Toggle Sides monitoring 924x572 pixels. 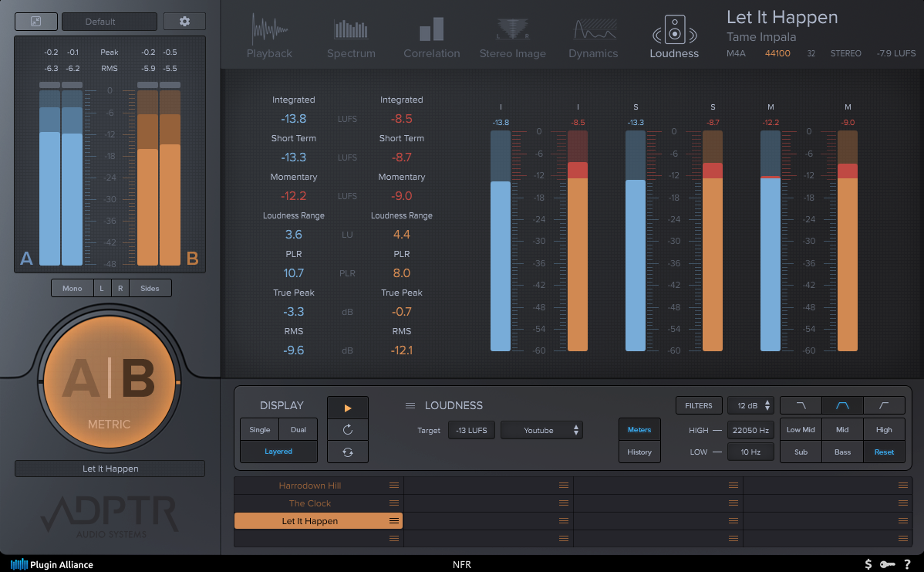click(x=150, y=289)
